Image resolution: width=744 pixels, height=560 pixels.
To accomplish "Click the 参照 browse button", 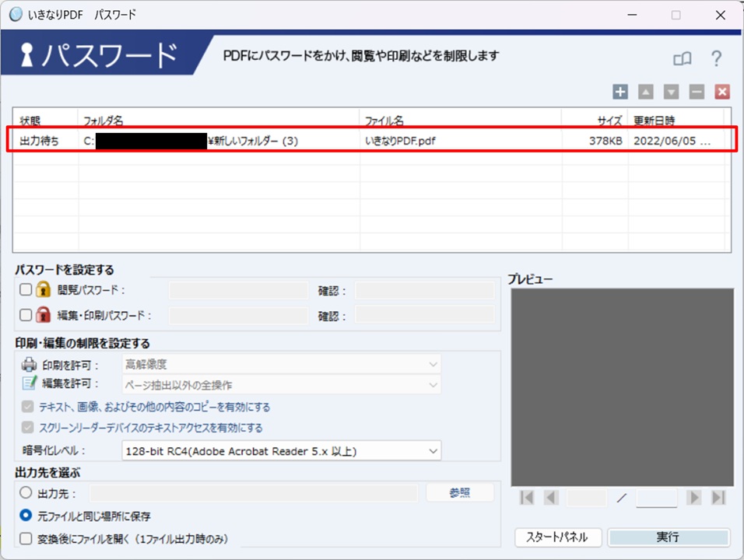I will [460, 492].
